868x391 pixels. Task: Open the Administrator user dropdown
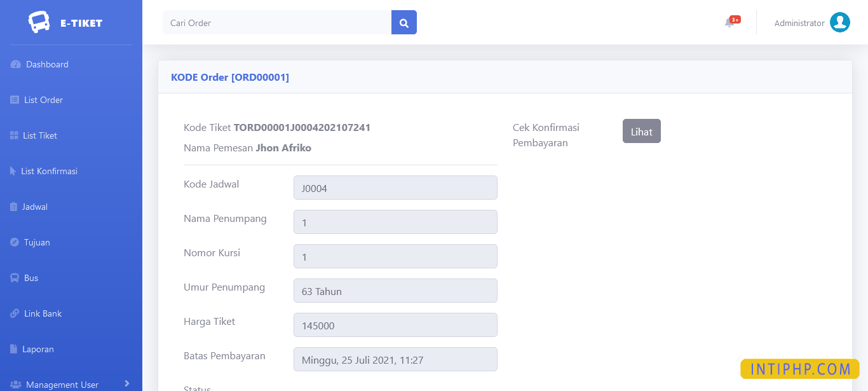tap(799, 23)
